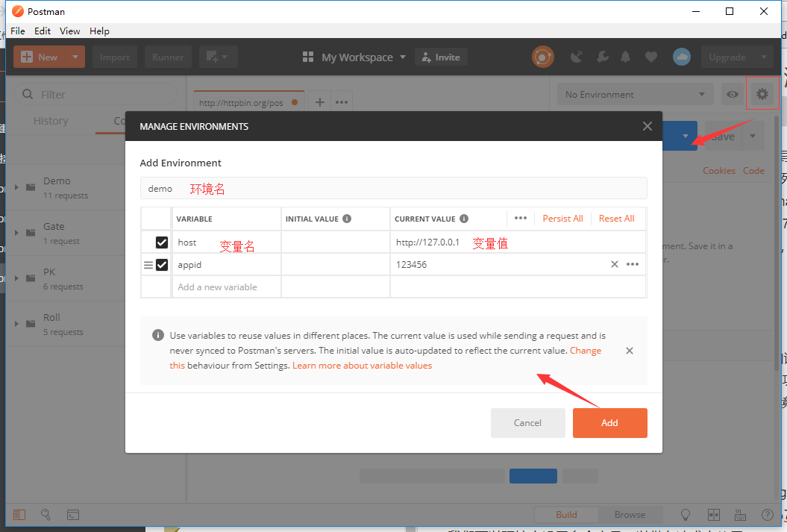
Task: Open Manage Environments gear icon
Action: click(762, 93)
